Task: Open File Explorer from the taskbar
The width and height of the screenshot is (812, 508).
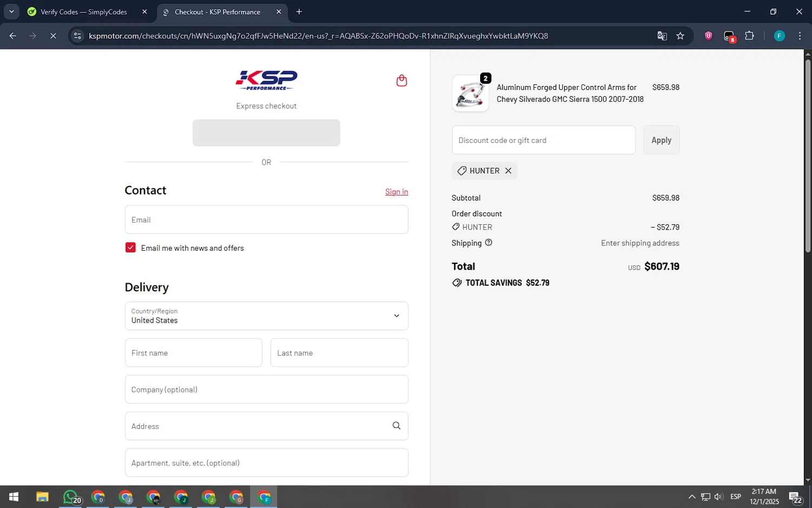Action: click(42, 497)
